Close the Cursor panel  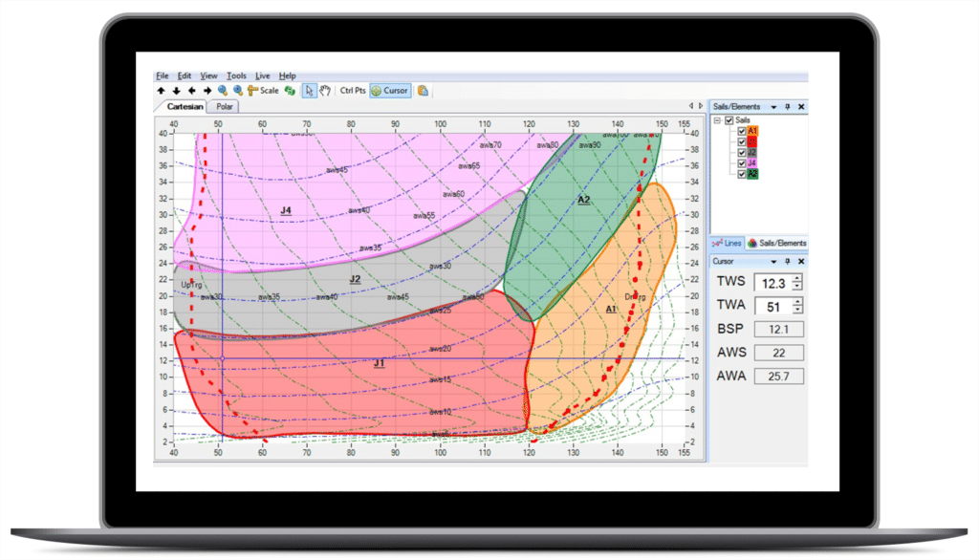coord(801,262)
